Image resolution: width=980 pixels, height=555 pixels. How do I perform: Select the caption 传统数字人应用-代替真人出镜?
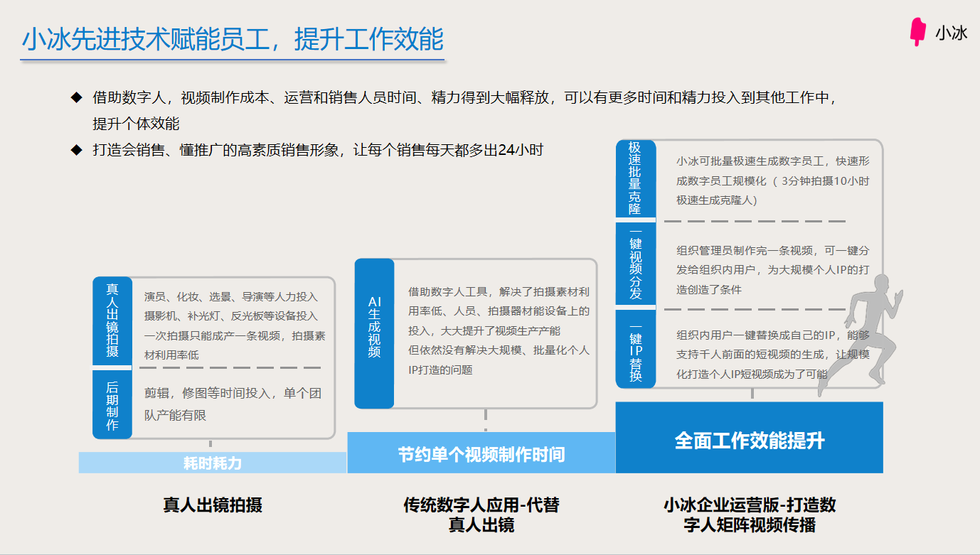click(481, 515)
